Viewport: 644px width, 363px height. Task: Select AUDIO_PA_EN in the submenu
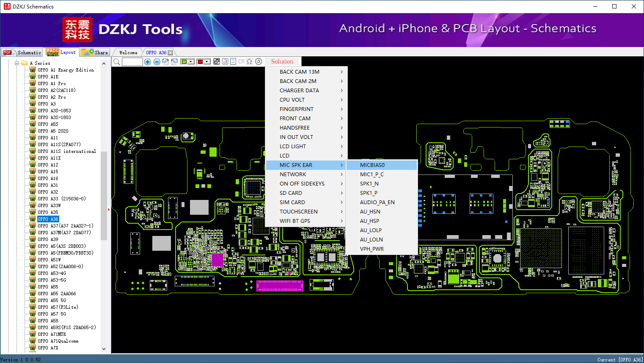tap(382, 202)
